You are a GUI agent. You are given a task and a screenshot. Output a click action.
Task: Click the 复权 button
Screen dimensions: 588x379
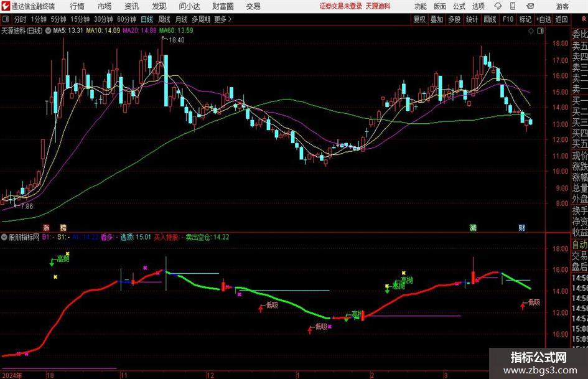419,19
